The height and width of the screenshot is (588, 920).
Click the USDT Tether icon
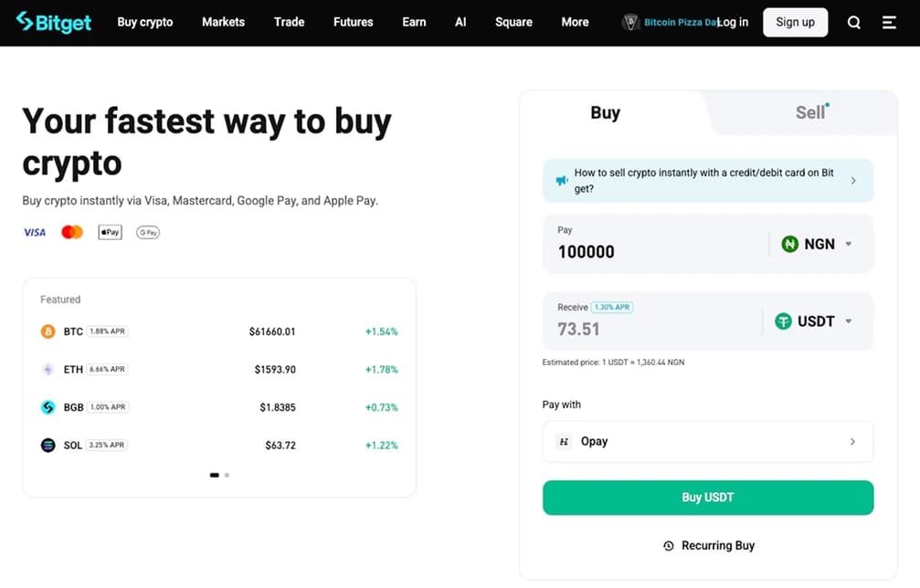(x=783, y=321)
